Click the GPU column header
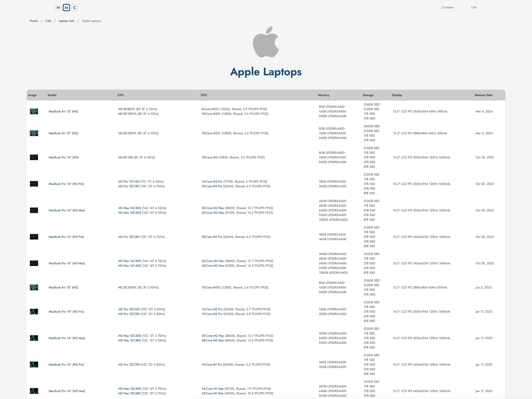The image size is (532, 399). point(204,95)
